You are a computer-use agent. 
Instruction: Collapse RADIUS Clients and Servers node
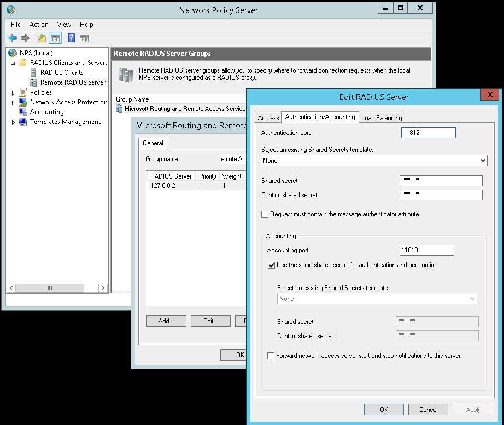point(13,63)
